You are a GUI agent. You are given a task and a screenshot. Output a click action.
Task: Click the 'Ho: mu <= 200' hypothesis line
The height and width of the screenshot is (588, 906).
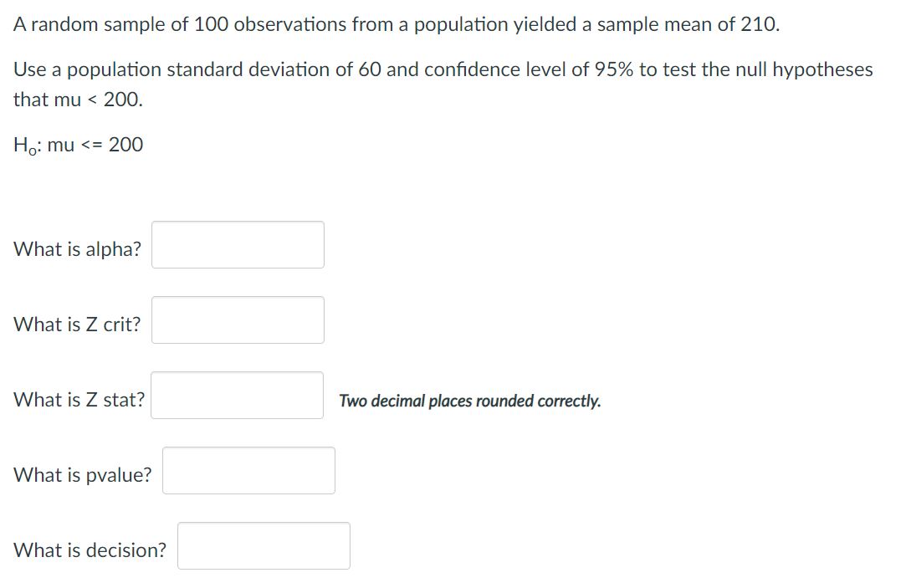point(78,145)
